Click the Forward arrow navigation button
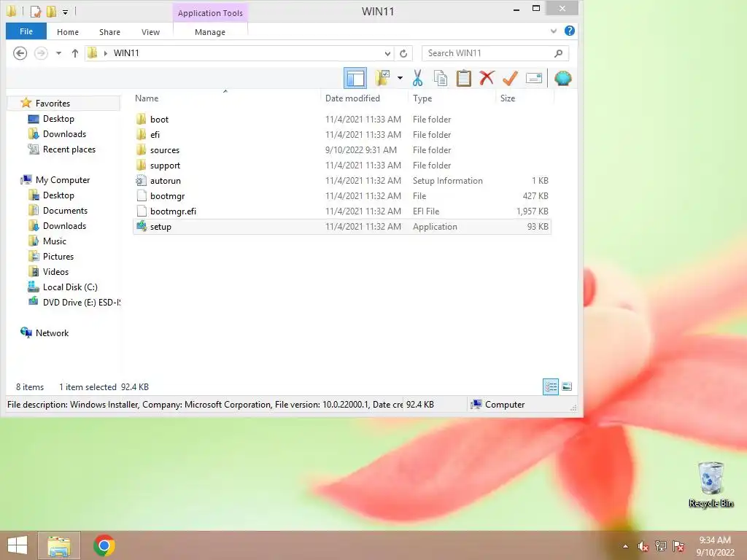This screenshot has width=747, height=560. (41, 53)
